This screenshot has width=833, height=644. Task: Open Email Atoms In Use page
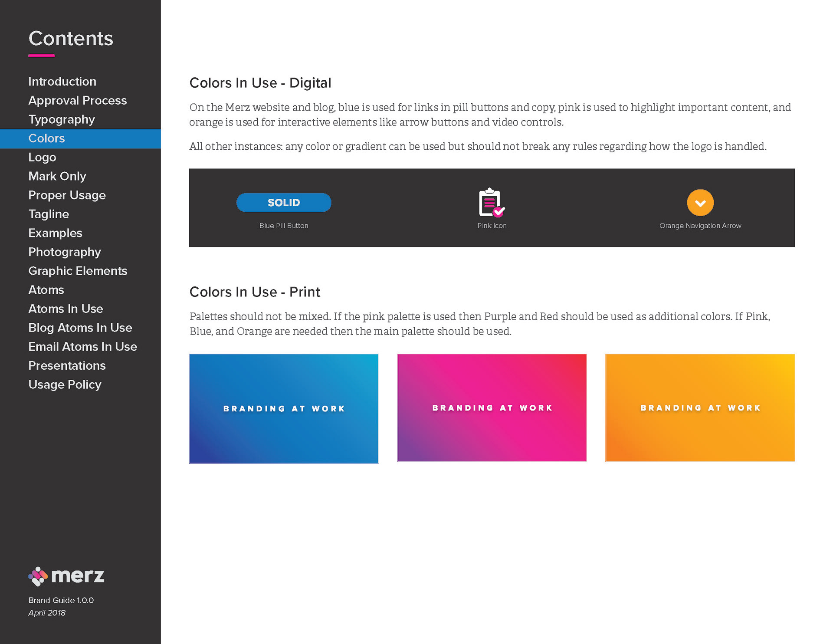click(x=82, y=347)
